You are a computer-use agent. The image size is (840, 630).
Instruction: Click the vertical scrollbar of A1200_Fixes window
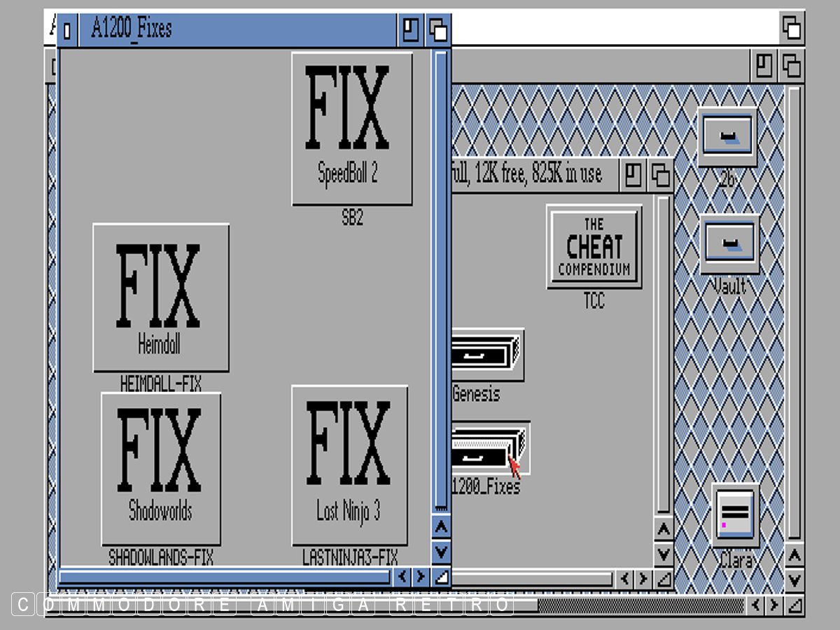(x=440, y=280)
